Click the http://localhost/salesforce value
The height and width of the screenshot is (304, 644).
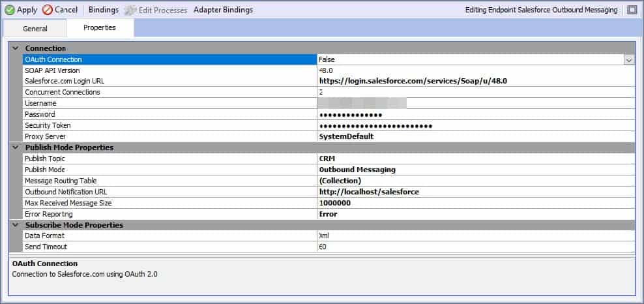point(369,192)
